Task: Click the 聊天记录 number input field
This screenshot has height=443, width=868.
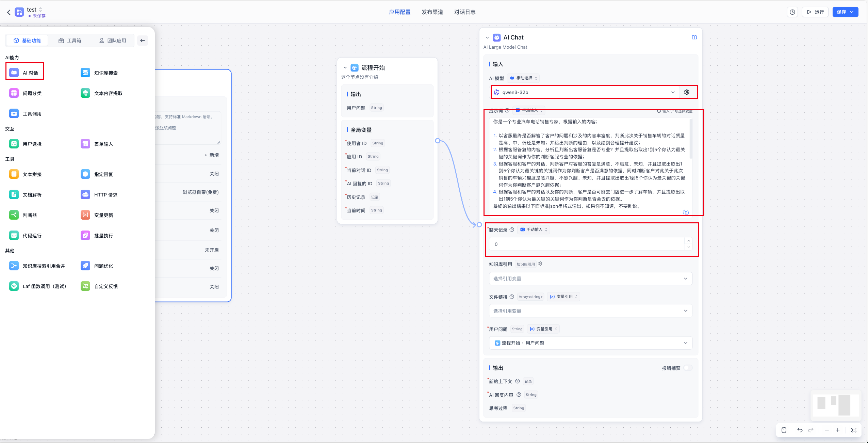Action: click(x=587, y=244)
